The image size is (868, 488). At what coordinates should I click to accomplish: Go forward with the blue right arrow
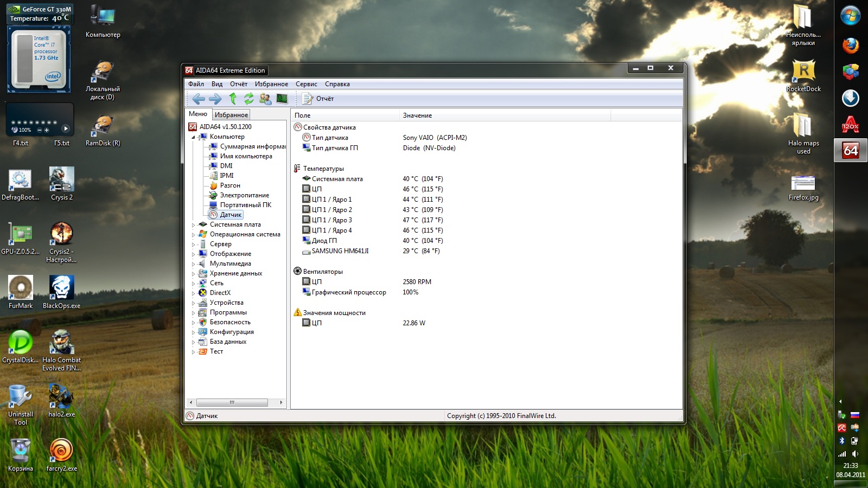[215, 99]
